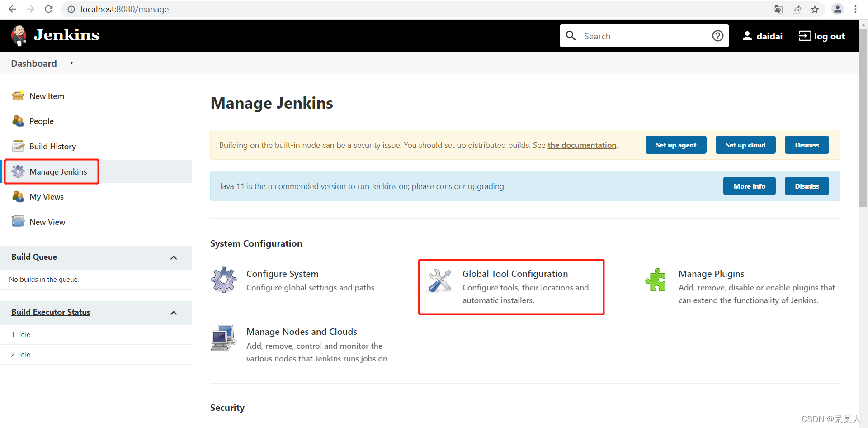Click the Jenkins butler logo icon
Screen dimensions: 868x428
pos(19,35)
